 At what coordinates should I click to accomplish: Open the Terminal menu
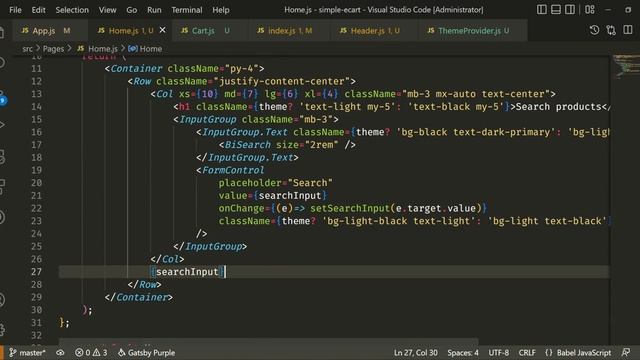pyautogui.click(x=187, y=10)
